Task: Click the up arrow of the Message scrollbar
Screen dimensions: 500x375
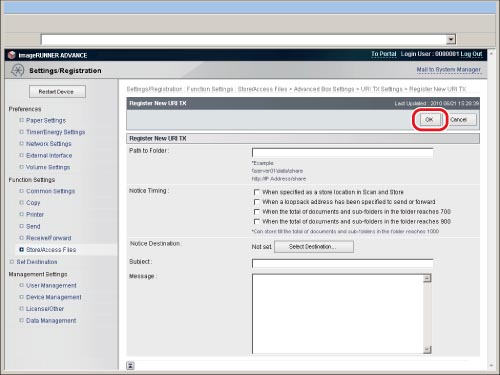Action: click(x=427, y=278)
